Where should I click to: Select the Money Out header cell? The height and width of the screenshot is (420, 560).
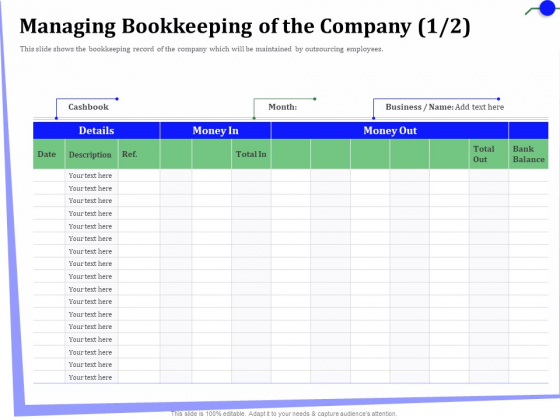click(390, 130)
